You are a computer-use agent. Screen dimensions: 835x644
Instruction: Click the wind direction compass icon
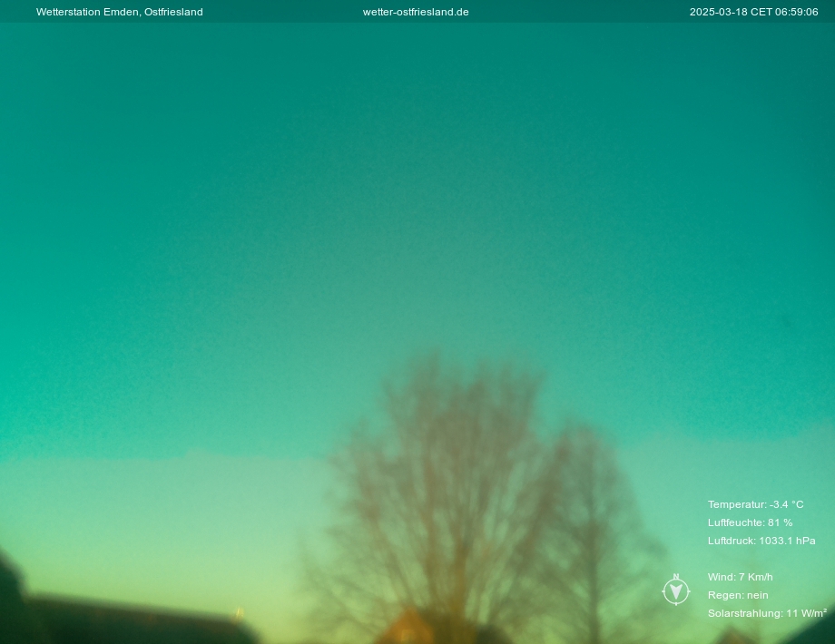click(676, 591)
